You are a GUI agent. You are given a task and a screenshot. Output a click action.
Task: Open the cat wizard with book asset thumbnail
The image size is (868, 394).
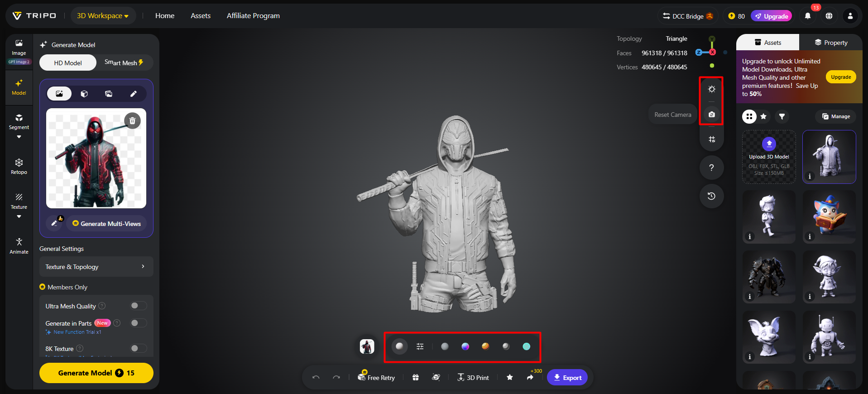click(829, 217)
